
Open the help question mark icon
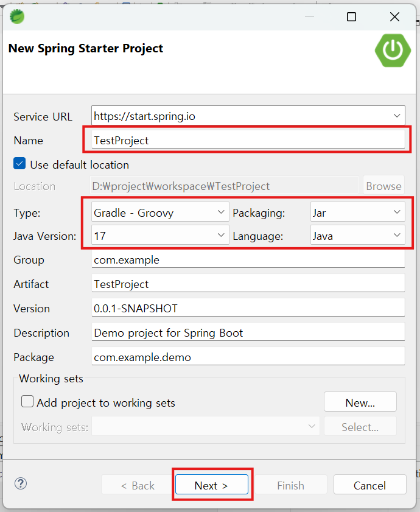pyautogui.click(x=21, y=483)
